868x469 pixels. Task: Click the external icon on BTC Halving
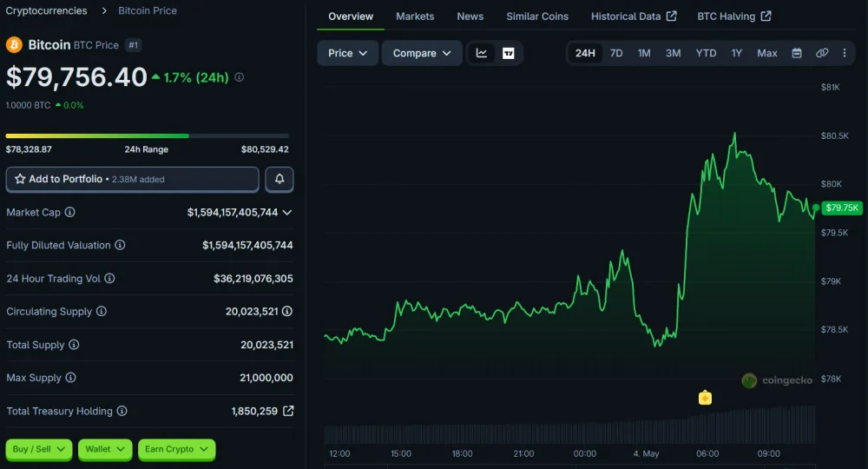[766, 16]
